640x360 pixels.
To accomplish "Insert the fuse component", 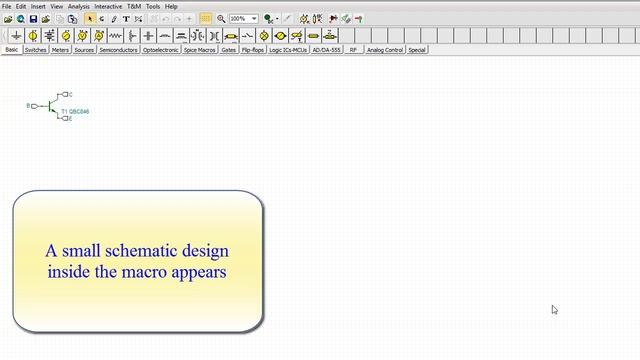I will (313, 36).
